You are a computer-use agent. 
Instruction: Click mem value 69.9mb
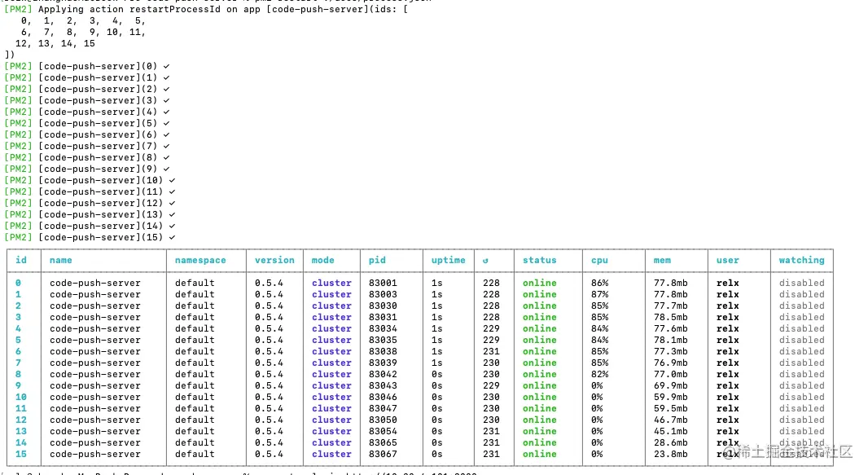tap(670, 386)
